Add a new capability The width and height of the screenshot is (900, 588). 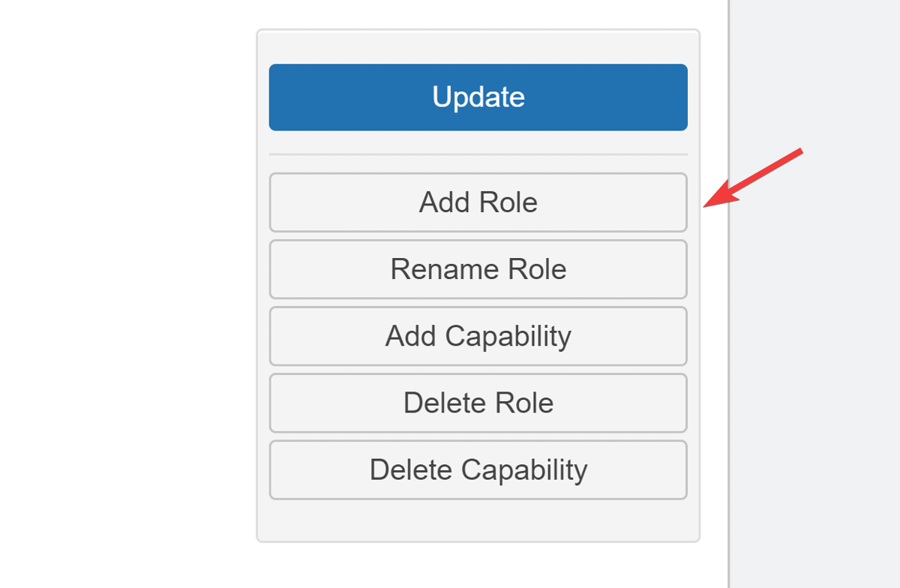[x=478, y=336]
